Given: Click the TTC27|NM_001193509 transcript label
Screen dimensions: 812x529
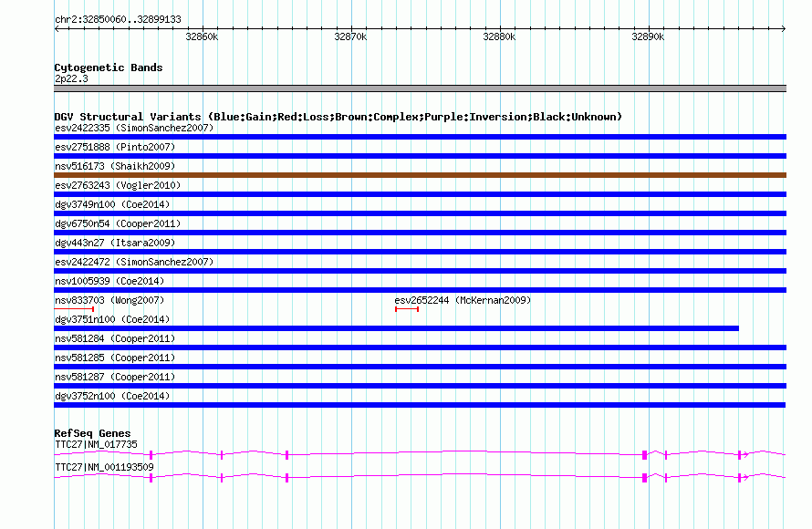Looking at the screenshot, I should [105, 467].
